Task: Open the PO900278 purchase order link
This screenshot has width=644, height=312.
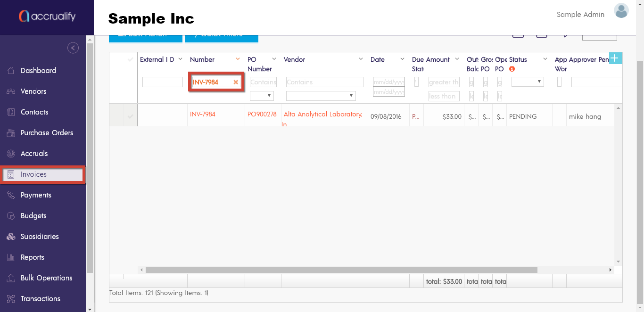Action: 262,114
